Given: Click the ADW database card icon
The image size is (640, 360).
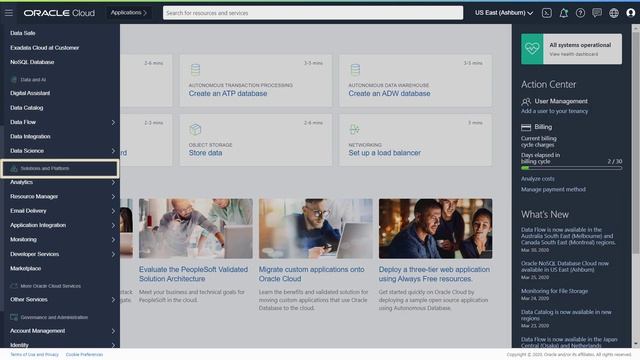Looking at the screenshot, I should (x=355, y=70).
